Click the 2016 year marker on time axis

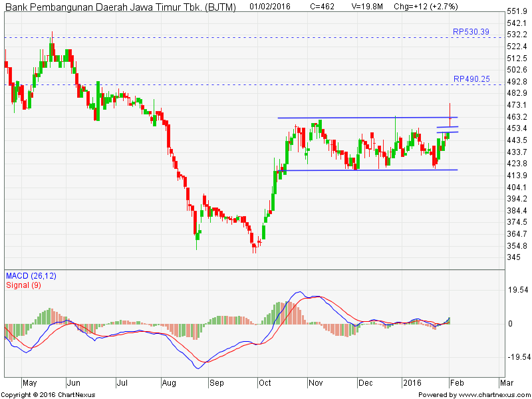click(413, 384)
